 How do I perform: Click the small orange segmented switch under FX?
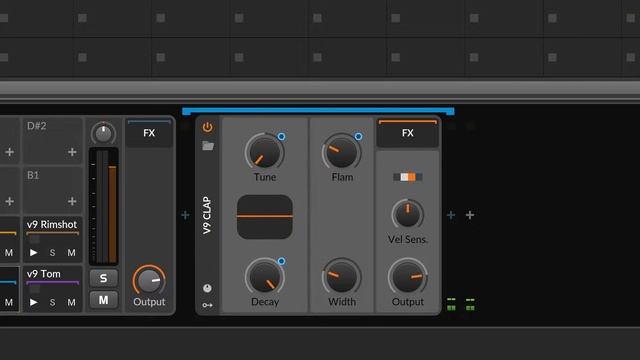[x=408, y=177]
